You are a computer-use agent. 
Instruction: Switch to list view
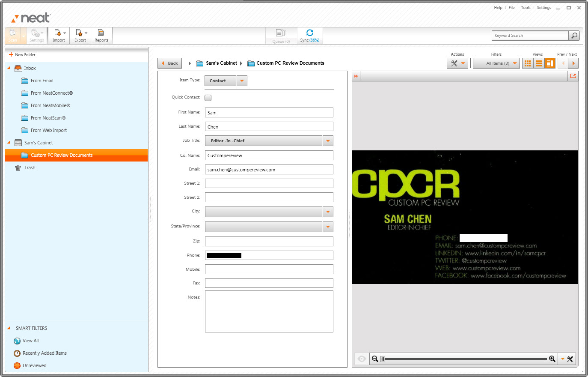[x=539, y=63]
